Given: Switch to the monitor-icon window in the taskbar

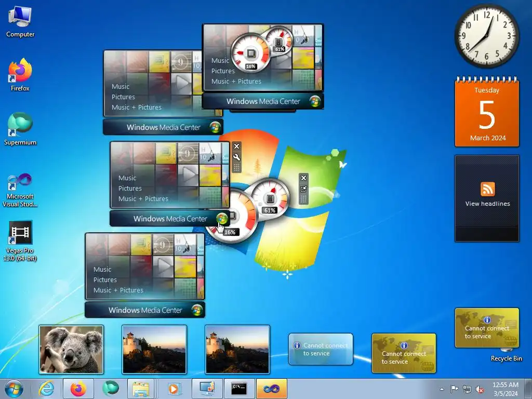Looking at the screenshot, I should [207, 389].
